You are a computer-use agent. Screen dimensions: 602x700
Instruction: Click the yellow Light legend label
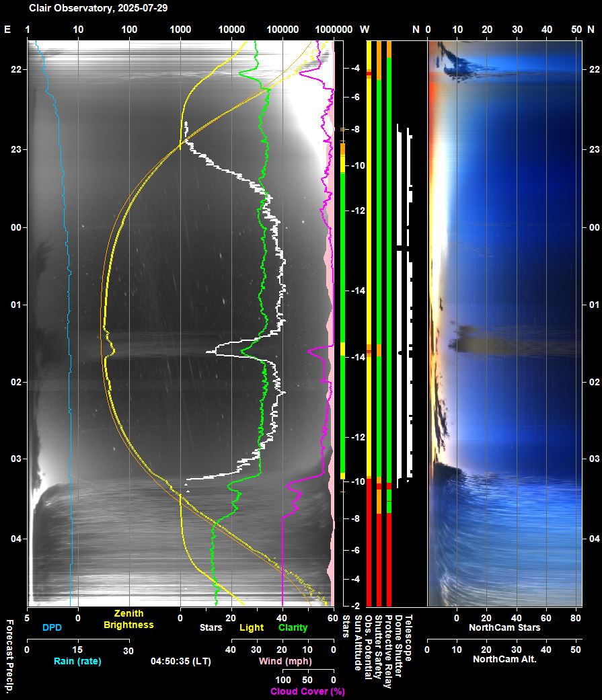252,627
